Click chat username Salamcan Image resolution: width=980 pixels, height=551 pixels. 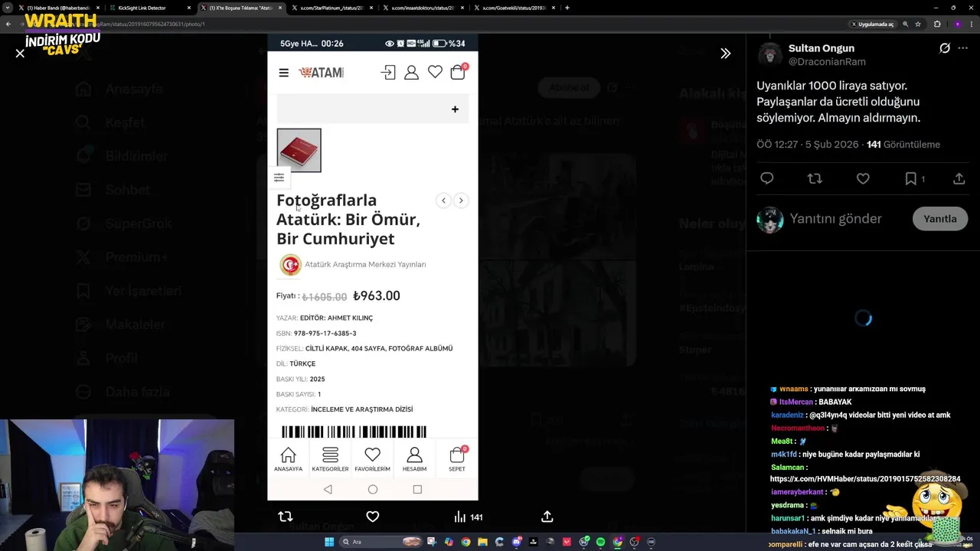coord(787,467)
